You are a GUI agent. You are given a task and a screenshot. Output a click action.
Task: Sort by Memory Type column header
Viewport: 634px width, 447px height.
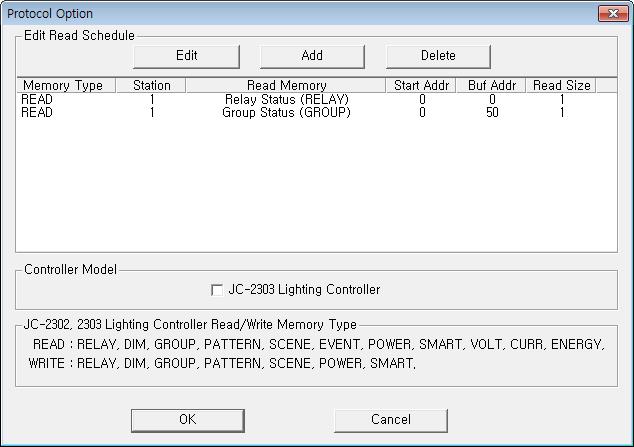click(62, 86)
